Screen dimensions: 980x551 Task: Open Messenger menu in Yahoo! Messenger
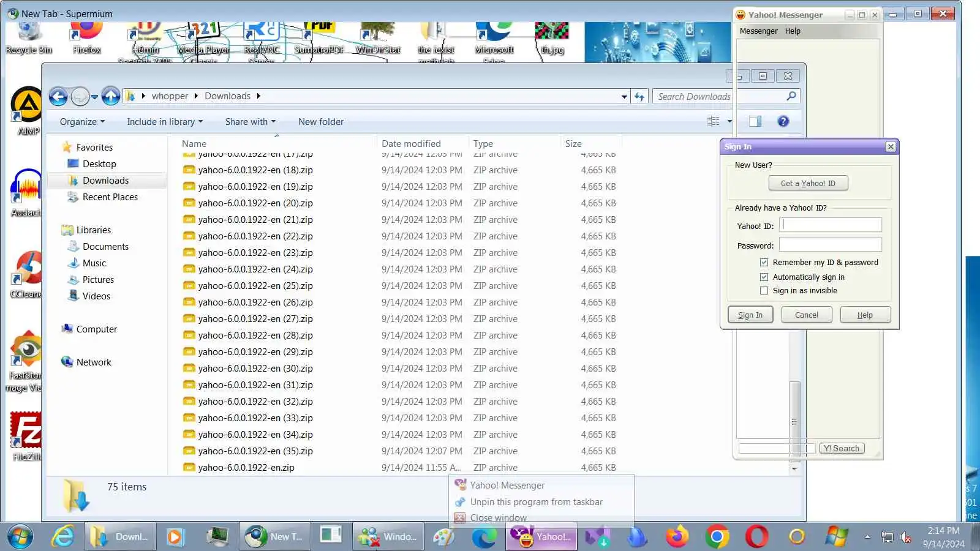758,31
